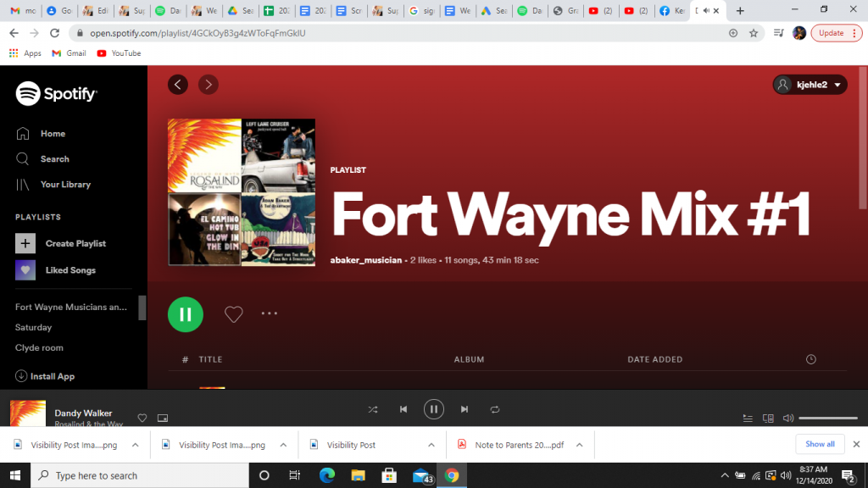The width and height of the screenshot is (868, 488).
Task: Mute the Spotify volume speaker icon
Action: tap(787, 419)
